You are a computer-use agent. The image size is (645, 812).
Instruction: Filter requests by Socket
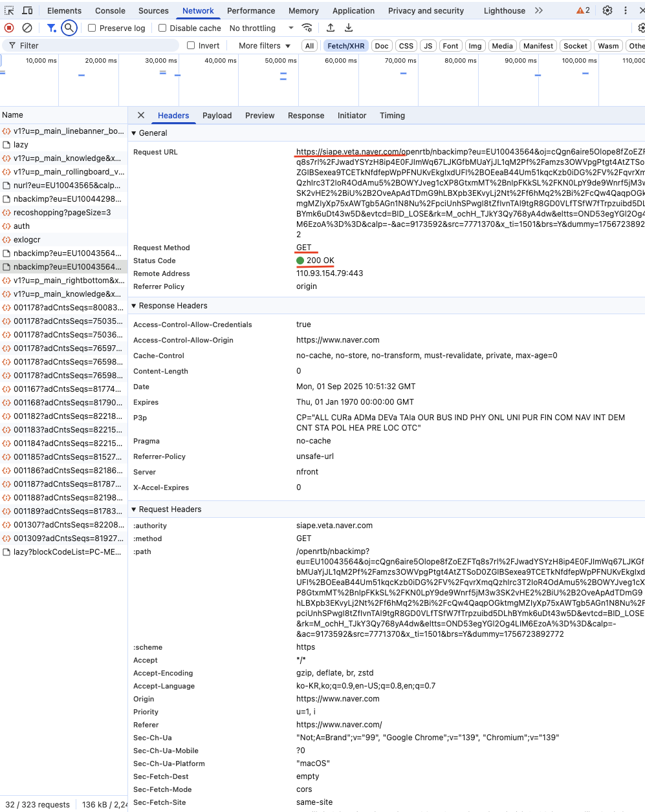[x=575, y=45]
